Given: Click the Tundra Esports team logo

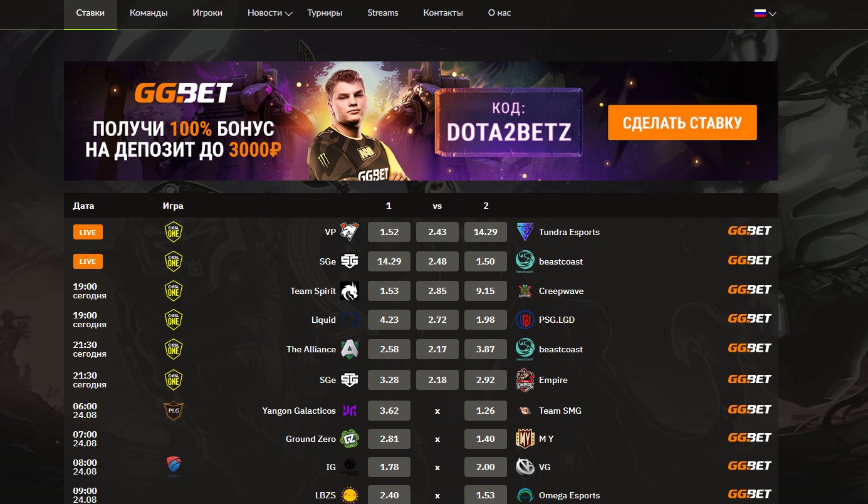Looking at the screenshot, I should tap(525, 232).
